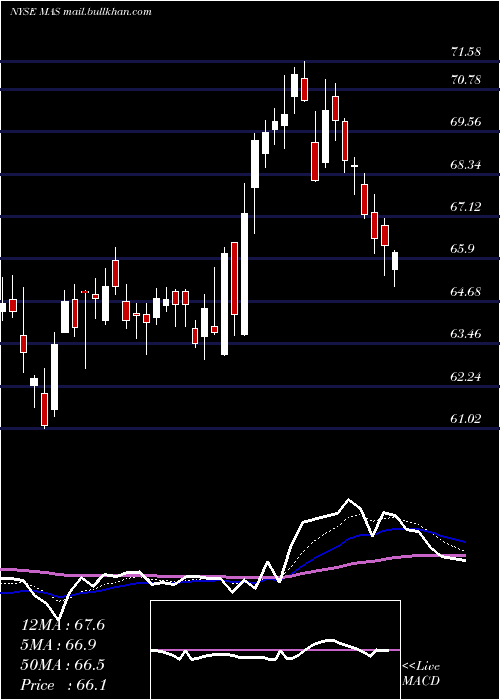Viewport: 500px width, 700px height.
Task: Click the last white candlestick near 65.9
Action: pos(395,261)
